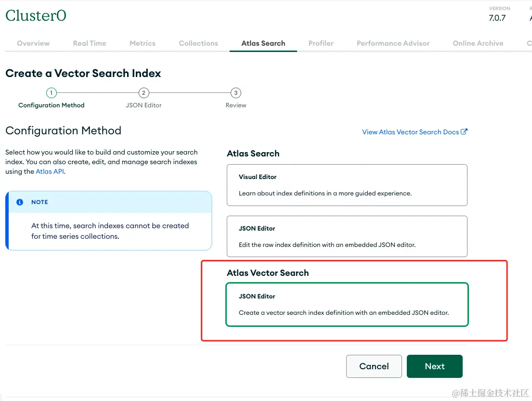532x401 pixels.
Task: Select Atlas Vector Search JSON Editor card
Action: (347, 304)
